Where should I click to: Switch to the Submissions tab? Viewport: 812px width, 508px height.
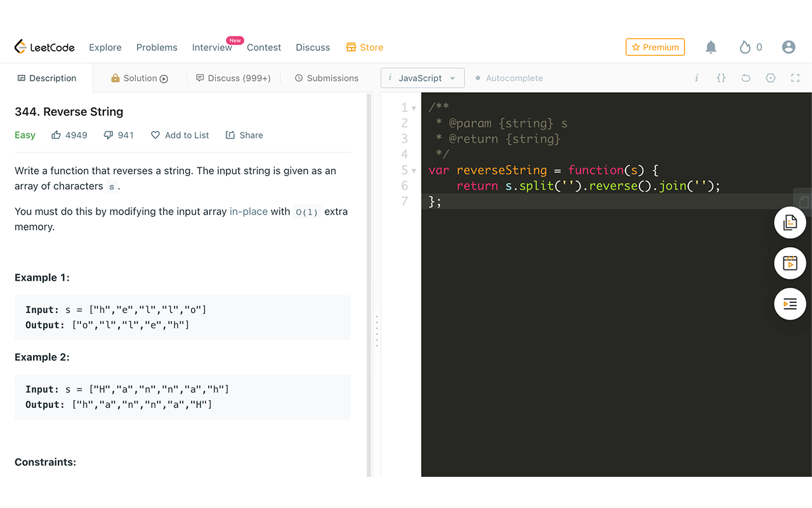click(x=327, y=77)
